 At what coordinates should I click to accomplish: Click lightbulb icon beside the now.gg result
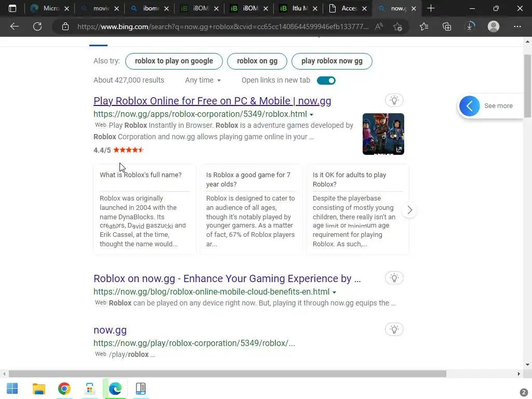[394, 329]
